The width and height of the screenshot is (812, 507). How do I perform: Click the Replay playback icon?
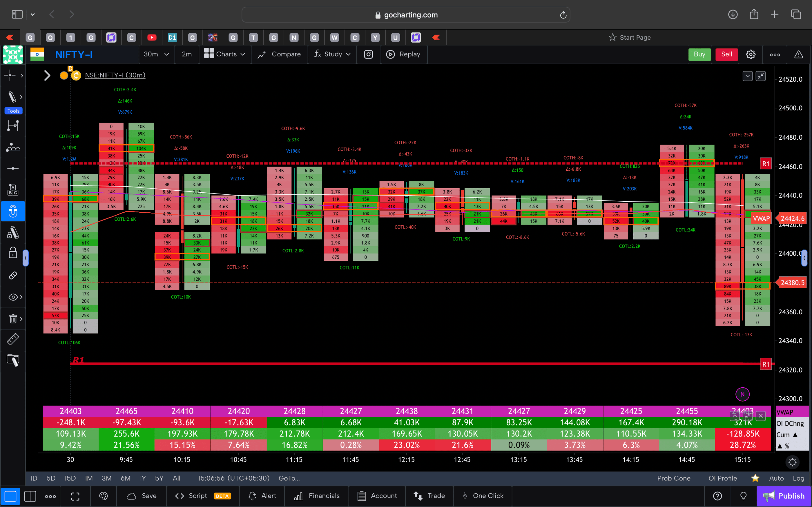(x=390, y=54)
